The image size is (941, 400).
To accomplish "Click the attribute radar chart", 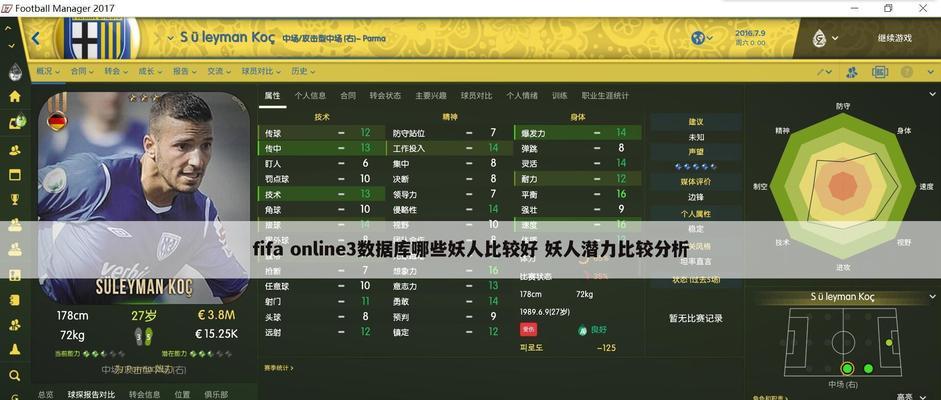I will click(x=843, y=188).
